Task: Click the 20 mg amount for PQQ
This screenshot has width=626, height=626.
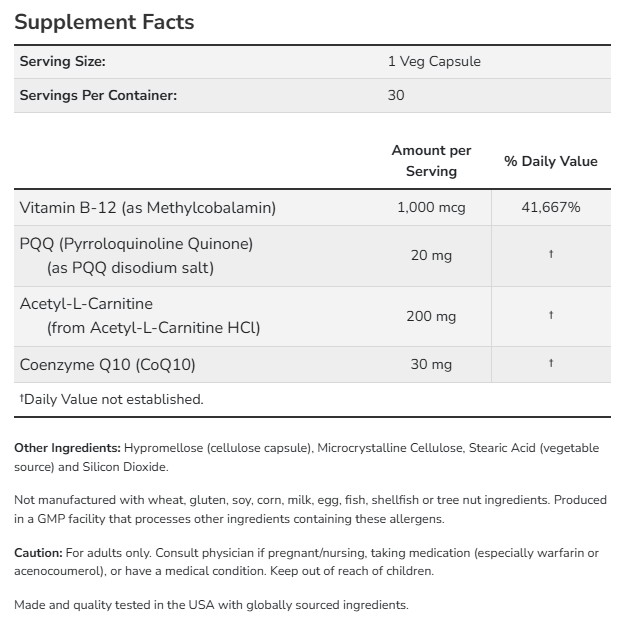Action: (431, 255)
